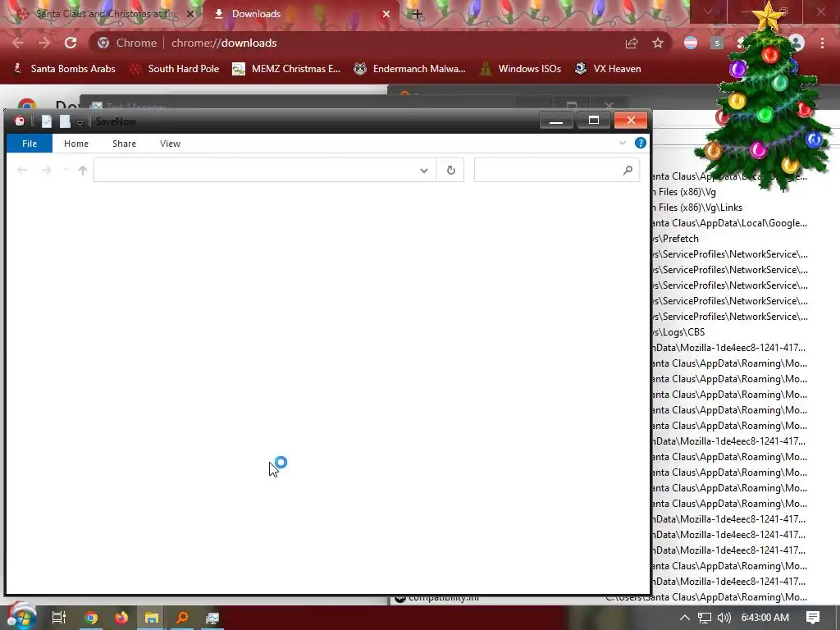Click Chrome's forward navigation arrow
The image size is (840, 630).
[44, 43]
